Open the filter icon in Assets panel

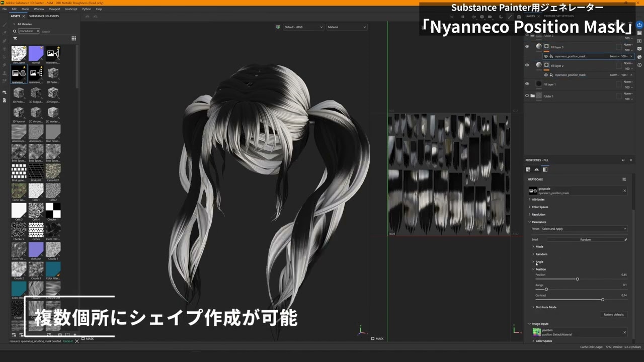pyautogui.click(x=15, y=38)
